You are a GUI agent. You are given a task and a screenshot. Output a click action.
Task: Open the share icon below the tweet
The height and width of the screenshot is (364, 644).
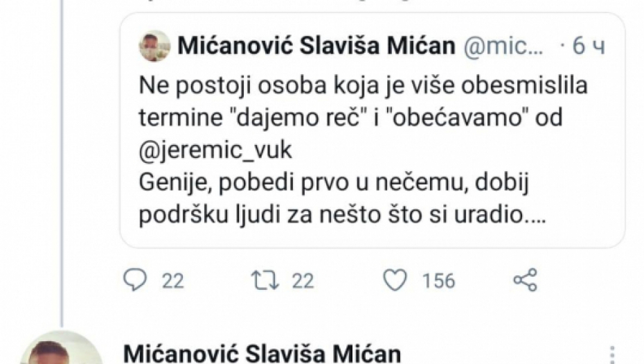[x=525, y=279]
